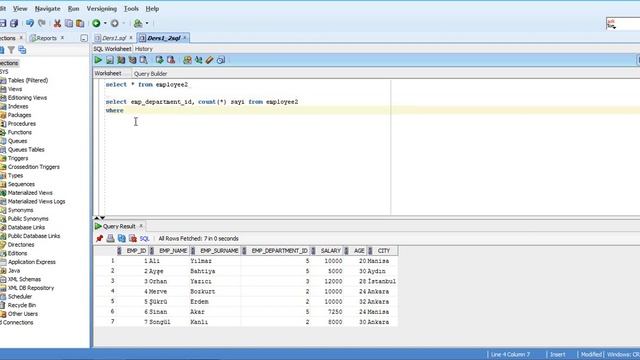Screen dimensions: 640x360
Task: Close the Ders1.sql tab
Action: pos(131,38)
